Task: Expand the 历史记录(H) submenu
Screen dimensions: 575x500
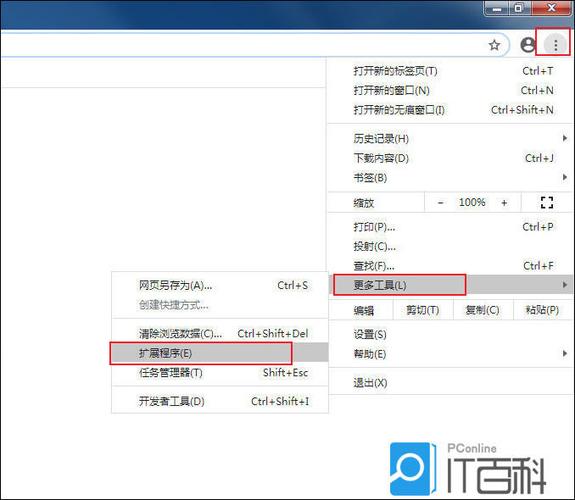Action: point(451,139)
